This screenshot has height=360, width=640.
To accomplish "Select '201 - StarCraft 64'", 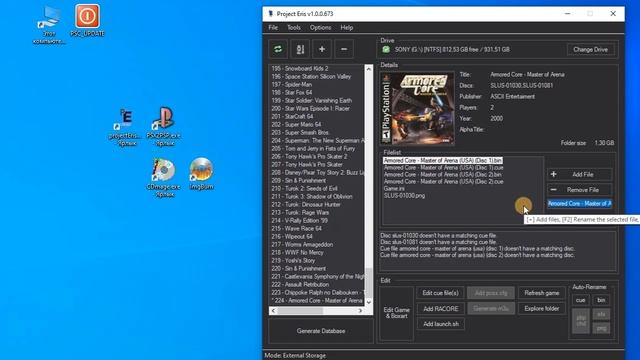I will tap(292, 117).
